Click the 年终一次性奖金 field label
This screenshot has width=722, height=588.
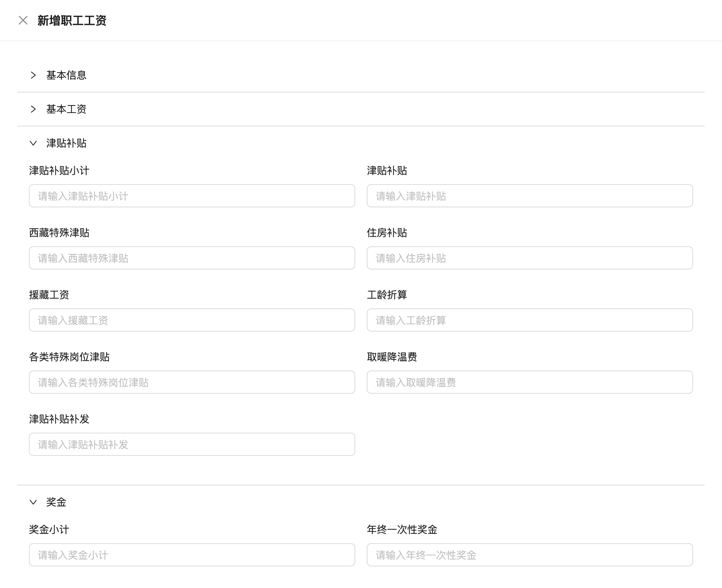pos(402,529)
